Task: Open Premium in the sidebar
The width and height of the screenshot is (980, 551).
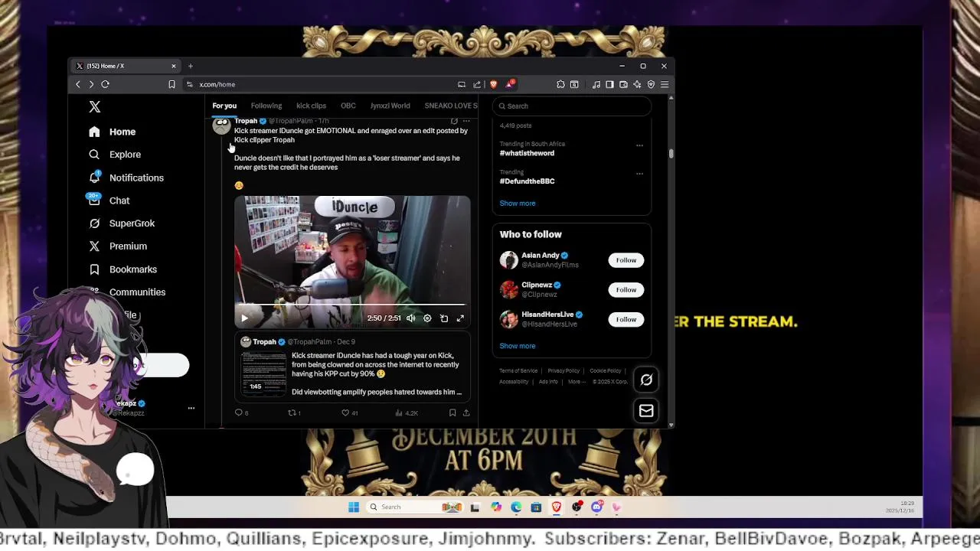Action: 118,246
